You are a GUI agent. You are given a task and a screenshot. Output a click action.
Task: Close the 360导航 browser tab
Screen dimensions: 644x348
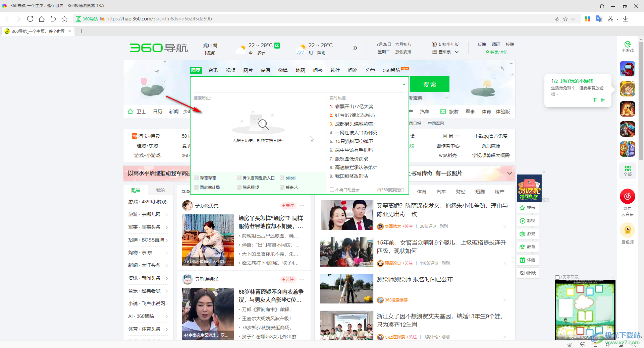click(69, 31)
